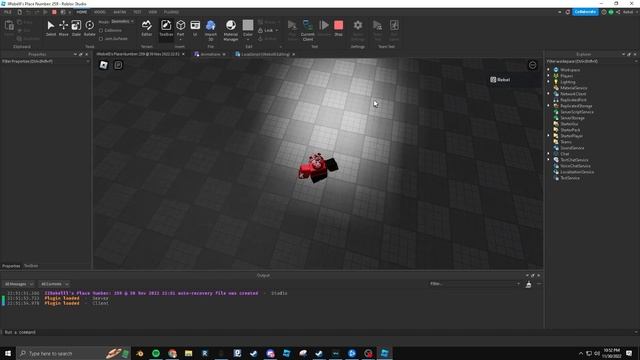Open File Explorer from the taskbar
Image resolution: width=640 pixels, height=360 pixels.
pos(189,353)
